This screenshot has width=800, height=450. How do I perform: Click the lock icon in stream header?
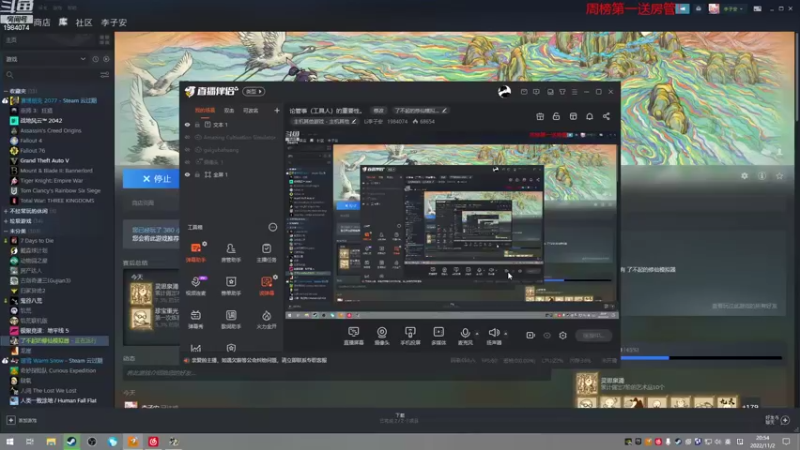556,116
